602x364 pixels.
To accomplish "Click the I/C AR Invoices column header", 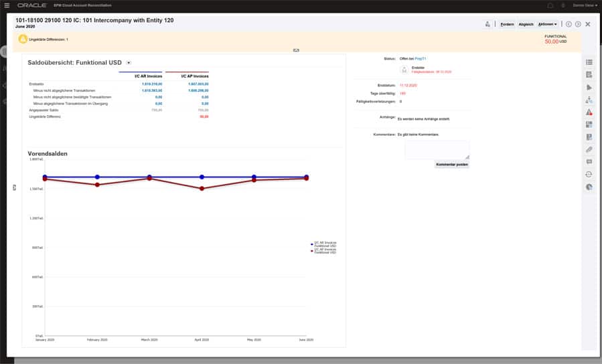I will tap(148, 76).
